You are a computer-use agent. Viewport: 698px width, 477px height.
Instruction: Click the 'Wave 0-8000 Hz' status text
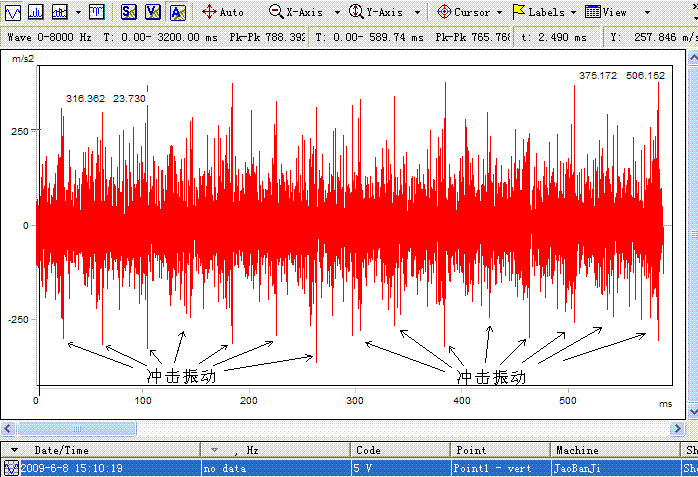[49, 37]
